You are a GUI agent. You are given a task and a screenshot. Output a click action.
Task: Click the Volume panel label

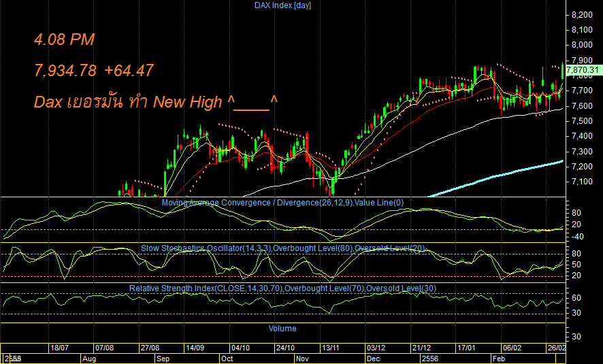point(282,329)
